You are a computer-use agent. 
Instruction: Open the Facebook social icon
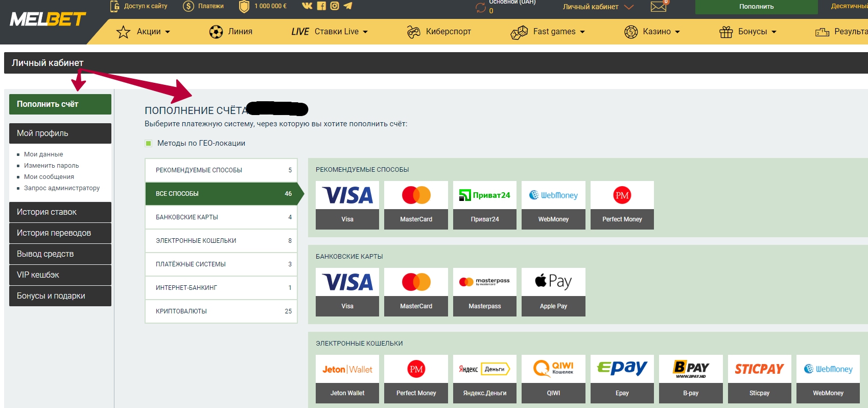[321, 6]
